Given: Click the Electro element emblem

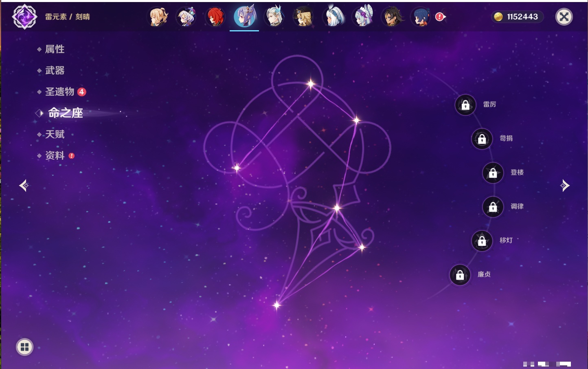Looking at the screenshot, I should pyautogui.click(x=24, y=17).
